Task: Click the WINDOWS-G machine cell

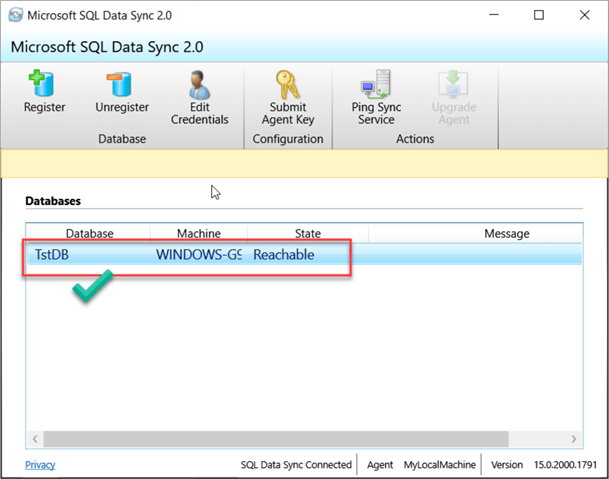Action: click(198, 255)
